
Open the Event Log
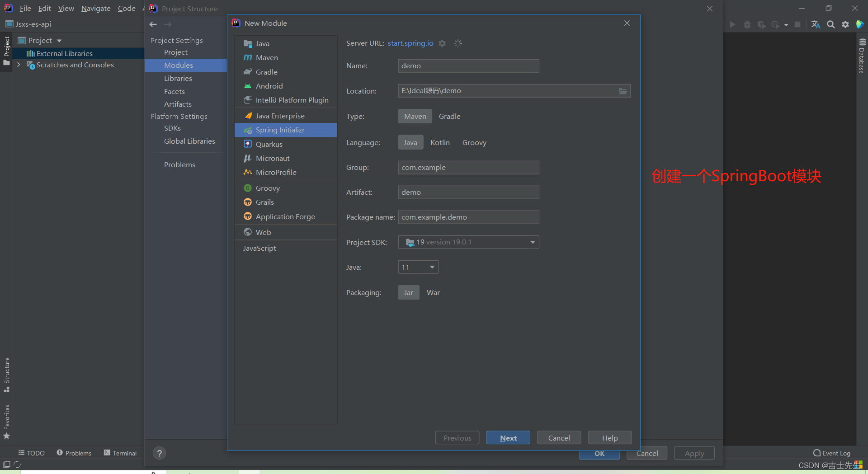[x=832, y=453]
